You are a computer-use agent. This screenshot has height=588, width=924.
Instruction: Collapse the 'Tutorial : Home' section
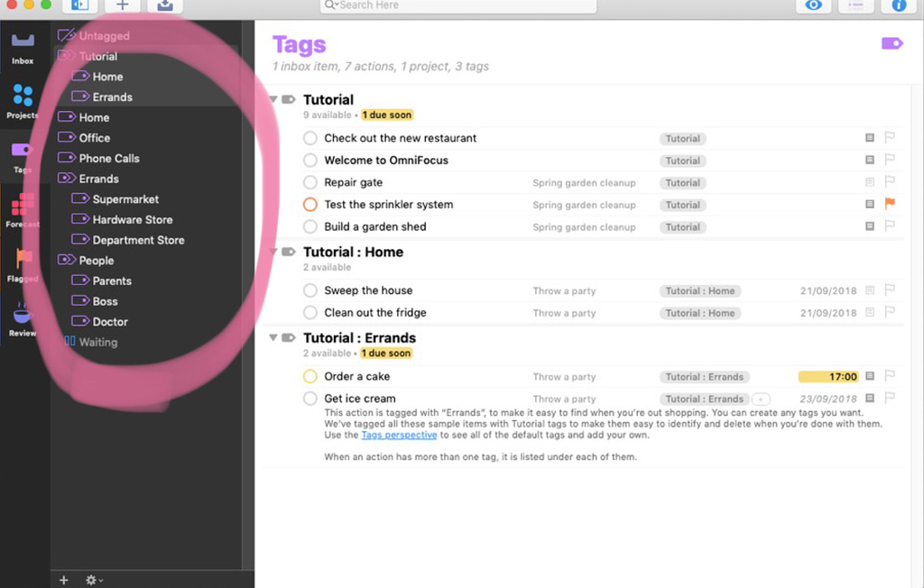coord(273,252)
